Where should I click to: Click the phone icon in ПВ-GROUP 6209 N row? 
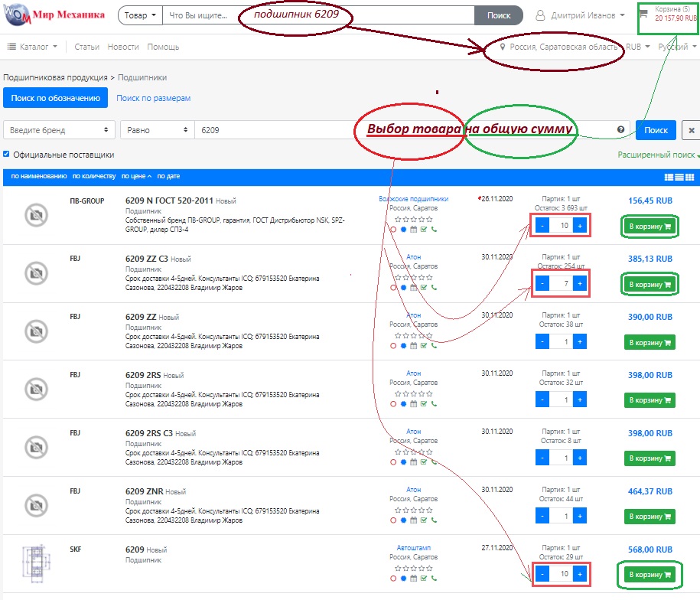[x=434, y=230]
